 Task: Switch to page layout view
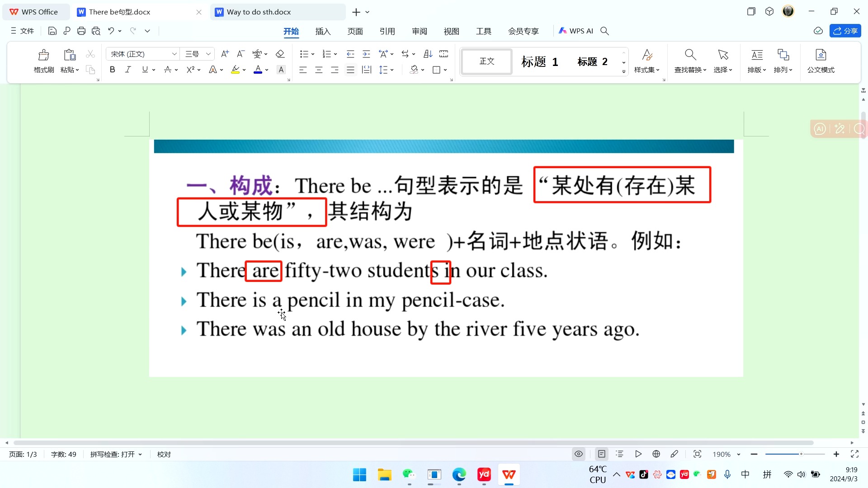coord(602,454)
